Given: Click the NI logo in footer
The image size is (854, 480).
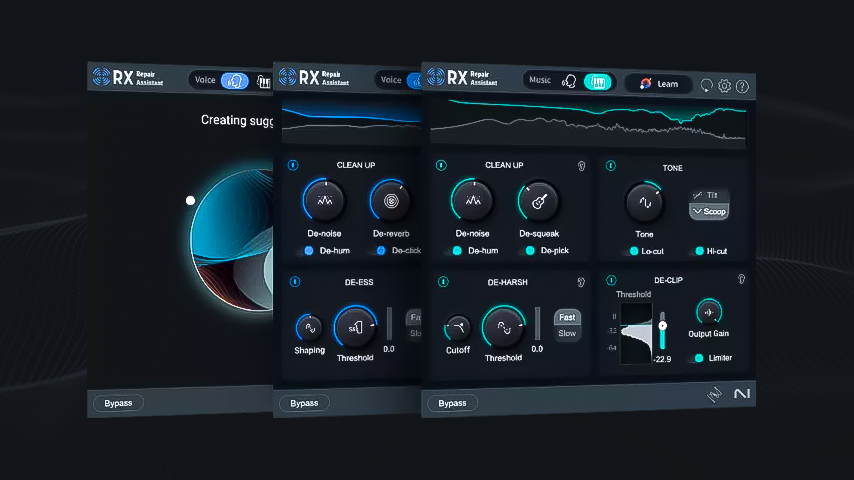Looking at the screenshot, I should (741, 393).
